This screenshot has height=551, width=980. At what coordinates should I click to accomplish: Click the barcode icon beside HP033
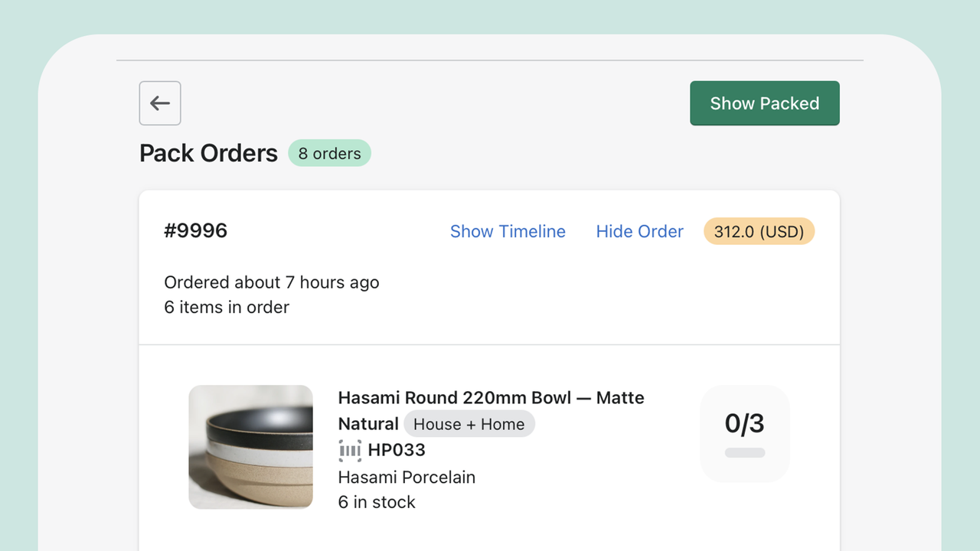(350, 450)
